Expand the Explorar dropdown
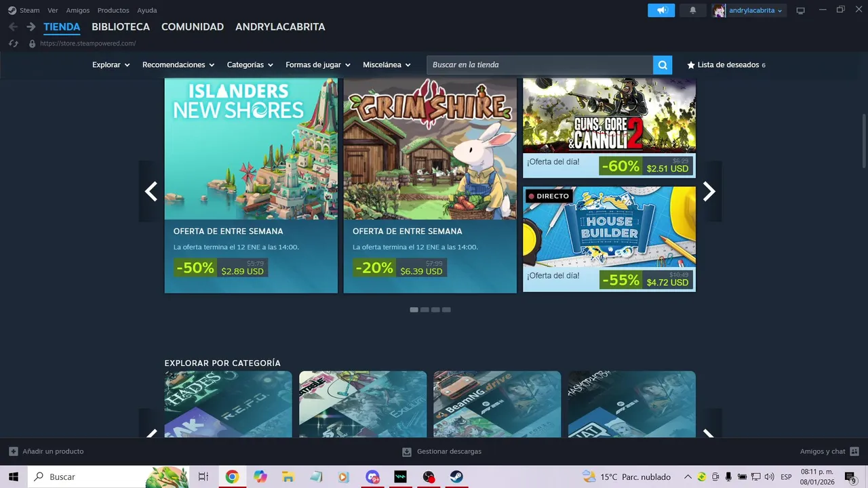The height and width of the screenshot is (488, 868). pyautogui.click(x=111, y=65)
